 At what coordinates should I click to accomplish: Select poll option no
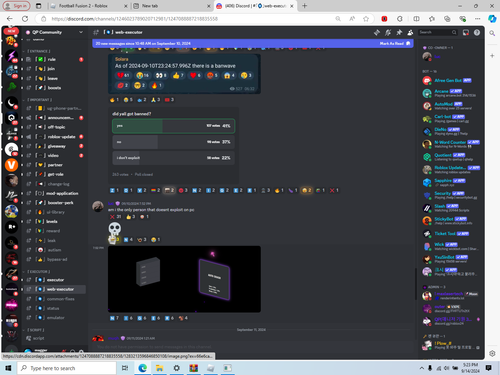(173, 142)
